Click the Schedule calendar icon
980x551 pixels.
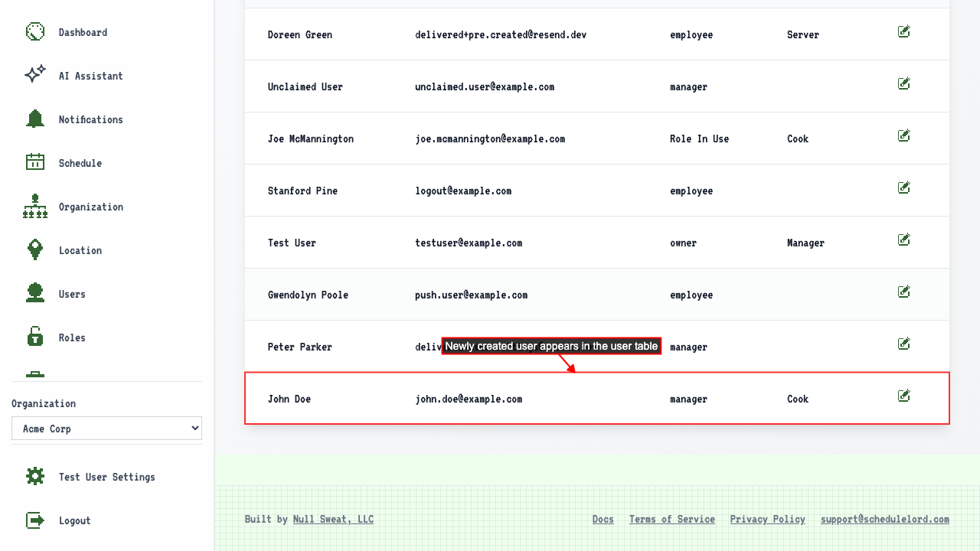point(35,162)
